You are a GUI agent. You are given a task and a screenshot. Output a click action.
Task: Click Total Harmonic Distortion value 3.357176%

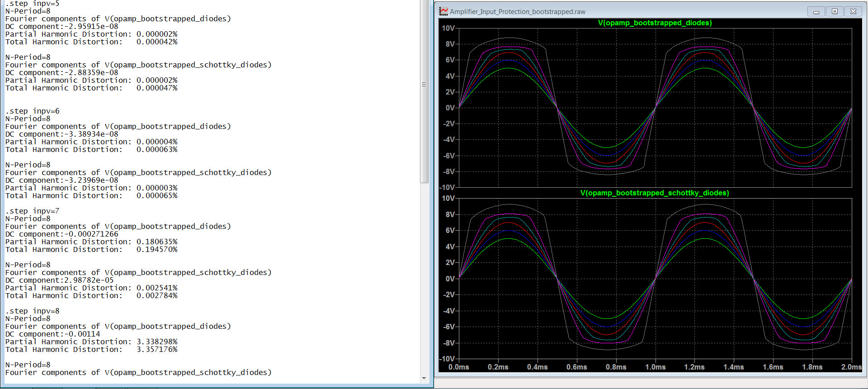click(157, 349)
